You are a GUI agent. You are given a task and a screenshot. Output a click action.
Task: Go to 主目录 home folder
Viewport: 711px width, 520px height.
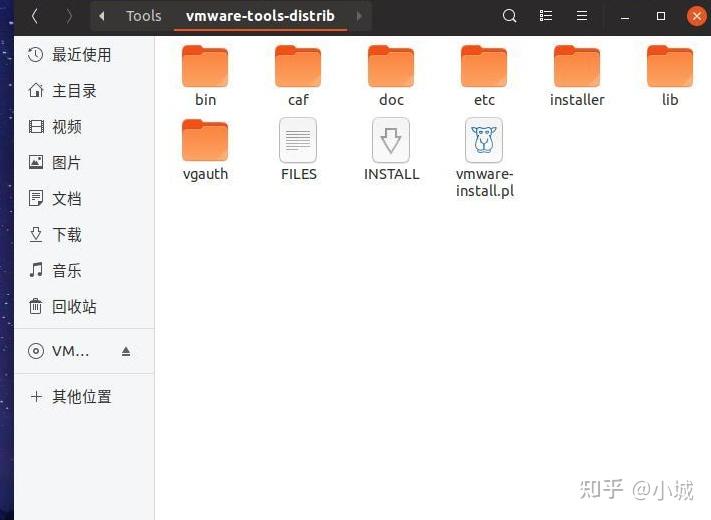click(x=84, y=91)
